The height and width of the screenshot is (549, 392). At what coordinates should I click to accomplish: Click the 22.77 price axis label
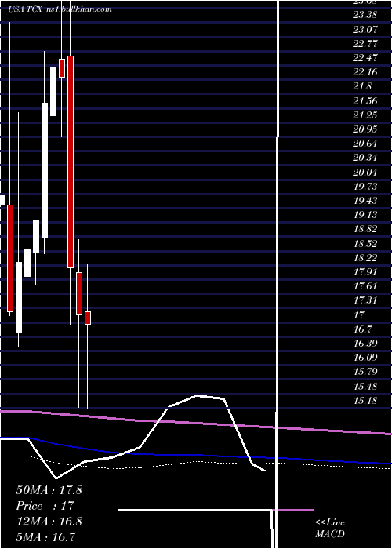(365, 43)
